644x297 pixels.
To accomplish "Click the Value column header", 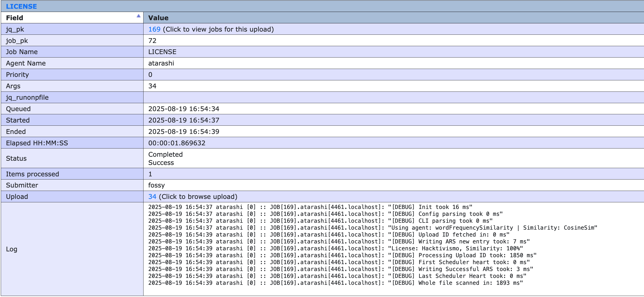I will pos(393,18).
